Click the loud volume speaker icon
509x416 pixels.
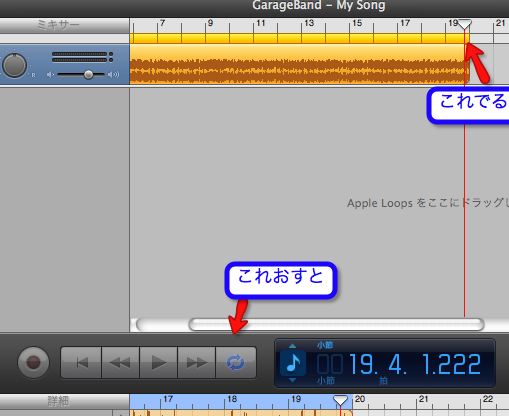(114, 74)
